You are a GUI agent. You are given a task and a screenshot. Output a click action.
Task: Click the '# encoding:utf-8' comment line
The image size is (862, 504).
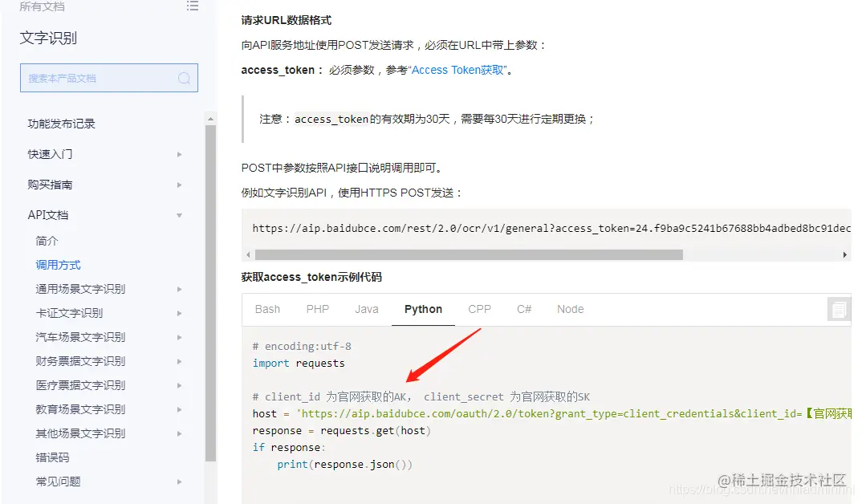(x=302, y=346)
